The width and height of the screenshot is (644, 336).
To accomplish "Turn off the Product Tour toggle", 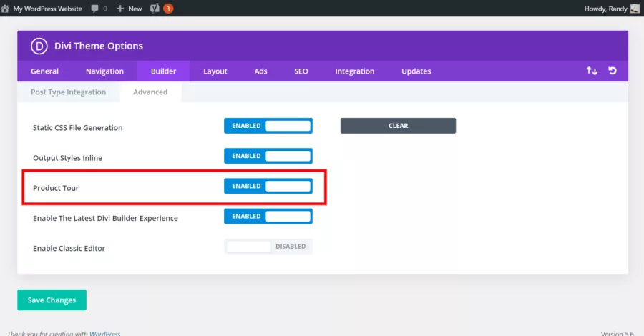I will click(268, 187).
